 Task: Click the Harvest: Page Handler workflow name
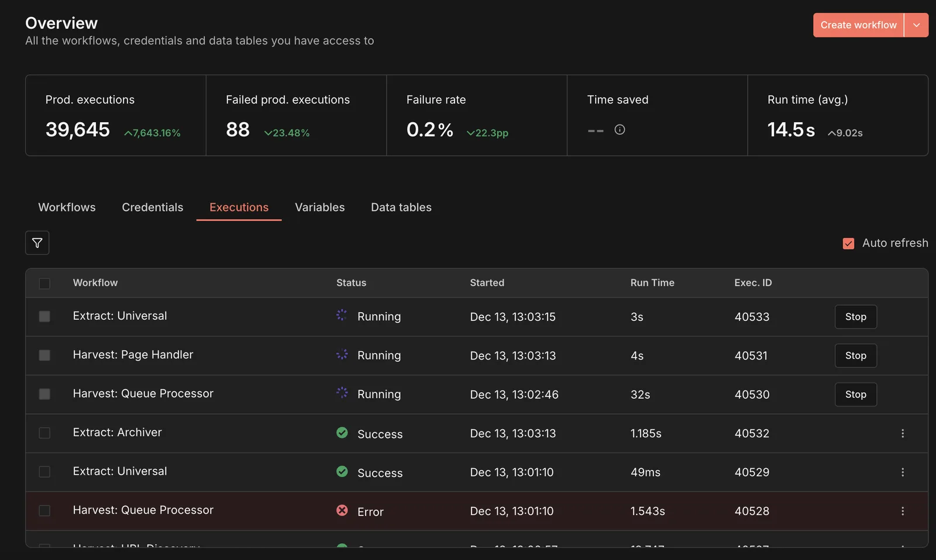(x=133, y=355)
